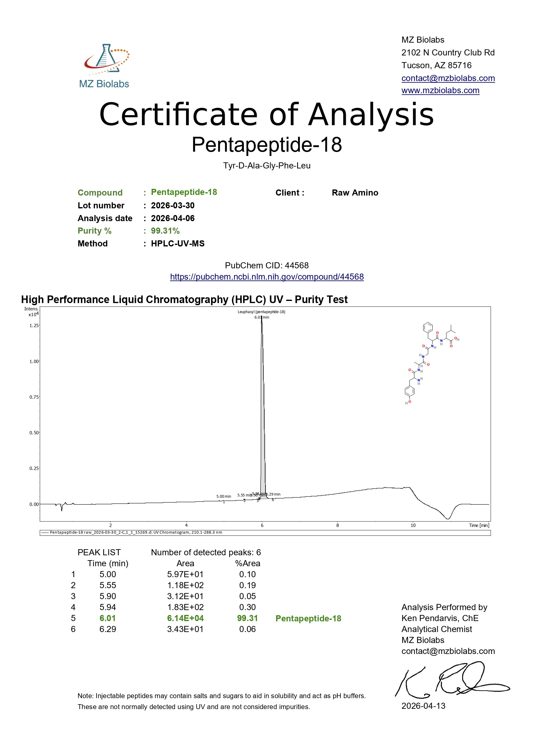
Task: Click the Pentapeptide-18 main heading
Action: (267, 145)
